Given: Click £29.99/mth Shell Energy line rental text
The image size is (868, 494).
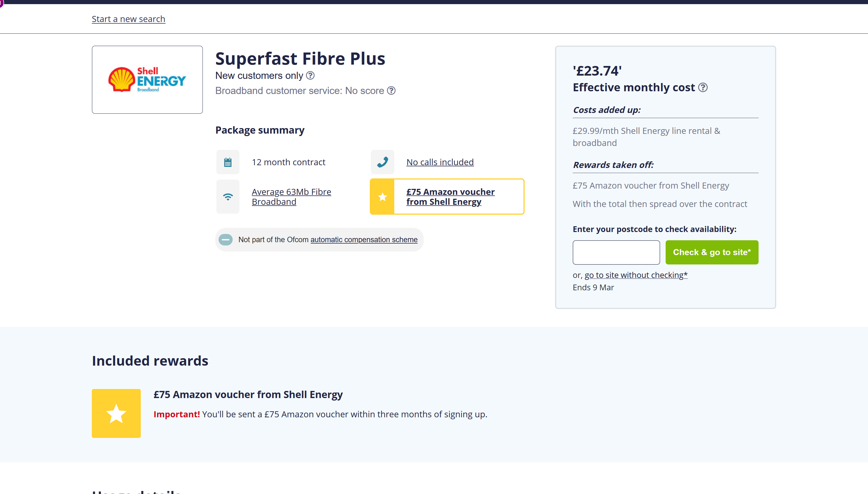Looking at the screenshot, I should tap(646, 137).
